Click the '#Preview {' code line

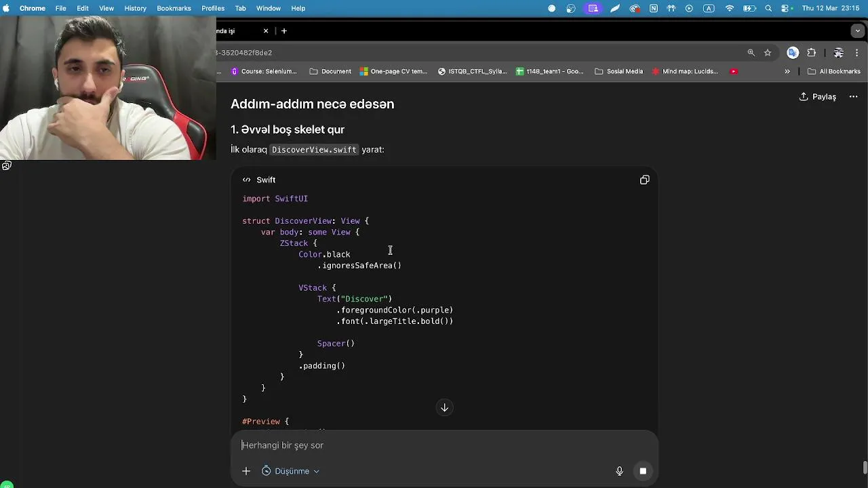(x=266, y=422)
